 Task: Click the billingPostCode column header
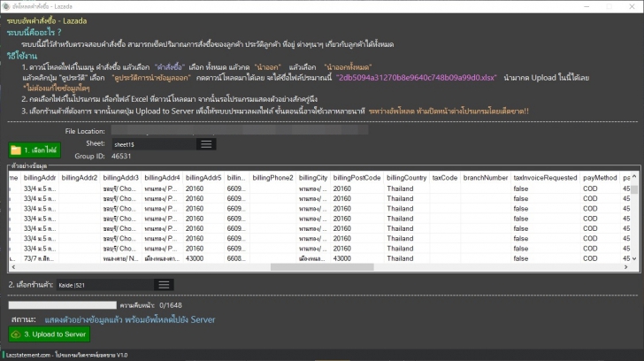pos(356,178)
